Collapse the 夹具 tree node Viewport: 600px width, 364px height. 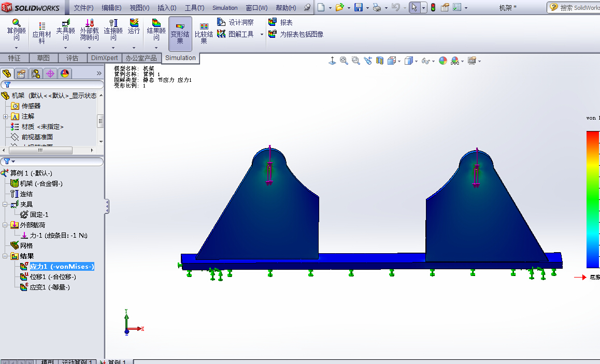[5, 204]
